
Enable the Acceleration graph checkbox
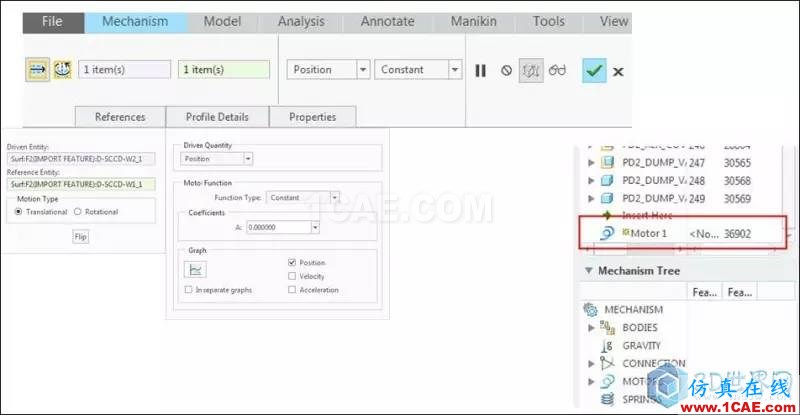pyautogui.click(x=292, y=289)
